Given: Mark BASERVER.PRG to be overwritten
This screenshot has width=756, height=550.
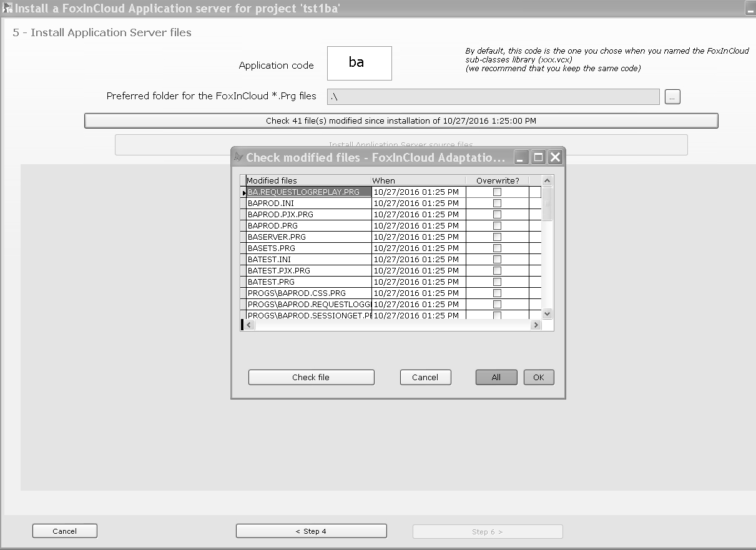Looking at the screenshot, I should tap(497, 237).
